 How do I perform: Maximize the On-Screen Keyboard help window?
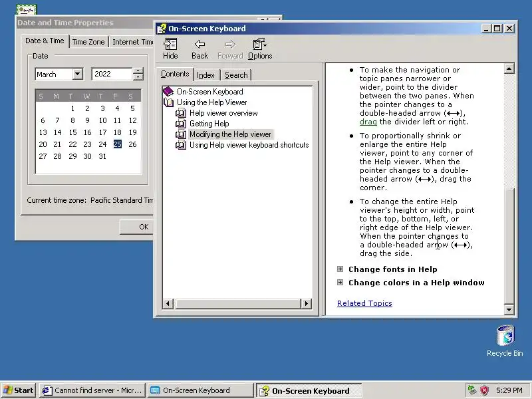coord(497,29)
